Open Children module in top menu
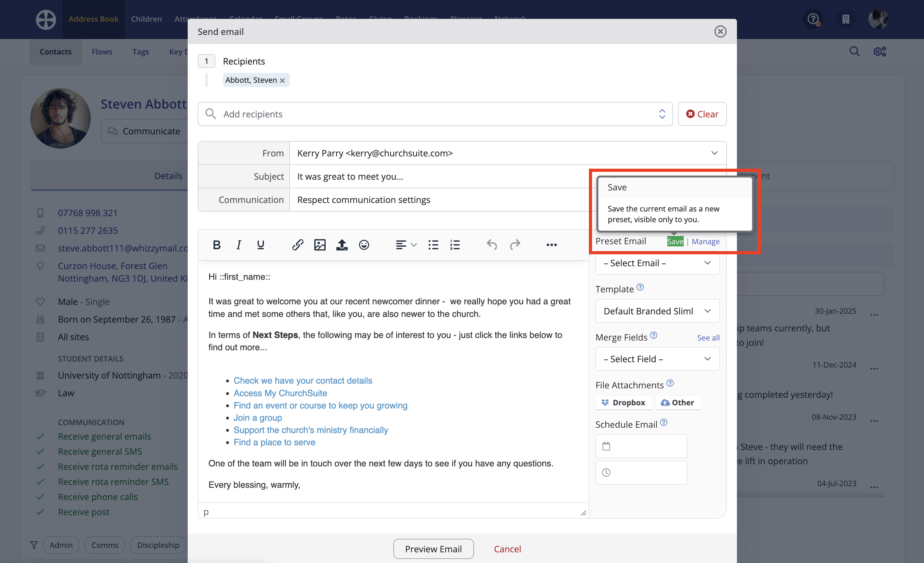 (x=146, y=19)
